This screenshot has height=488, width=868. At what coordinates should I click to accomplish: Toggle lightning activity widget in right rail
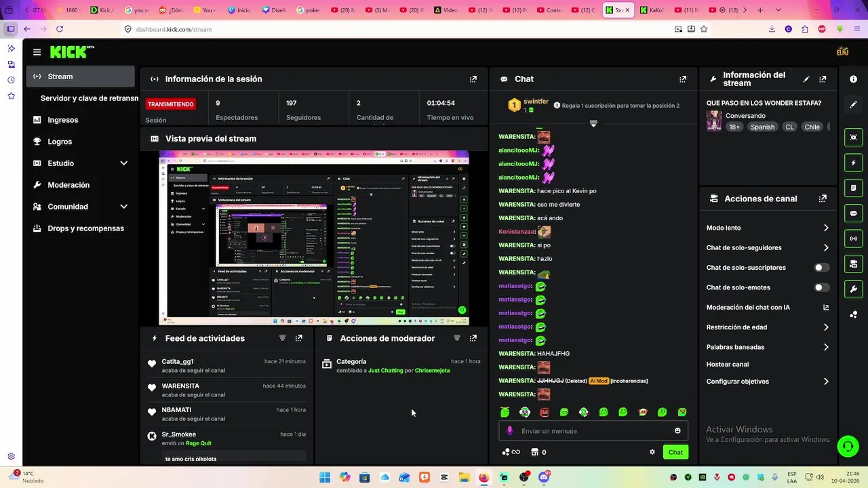click(x=853, y=163)
